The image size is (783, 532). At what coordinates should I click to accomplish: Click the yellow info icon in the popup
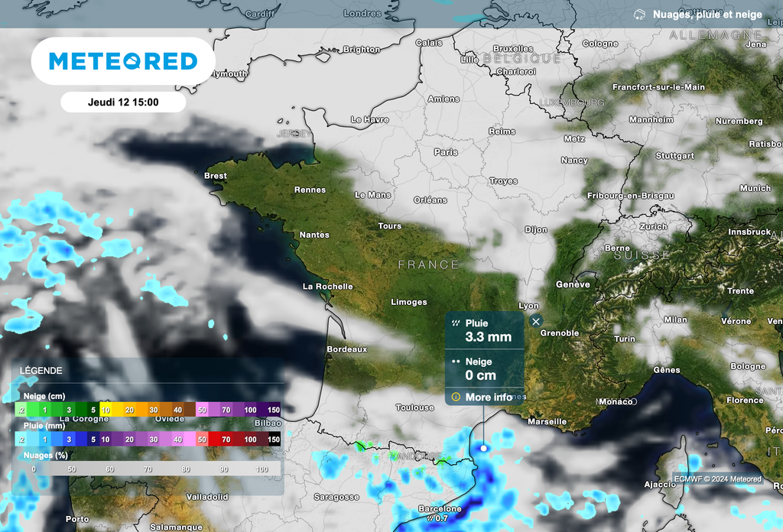click(456, 397)
